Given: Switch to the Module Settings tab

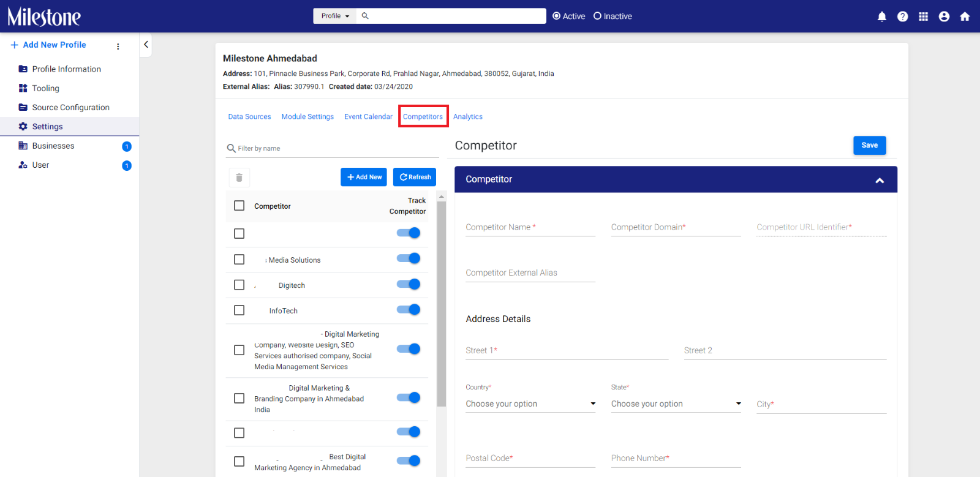Looking at the screenshot, I should pyautogui.click(x=307, y=116).
